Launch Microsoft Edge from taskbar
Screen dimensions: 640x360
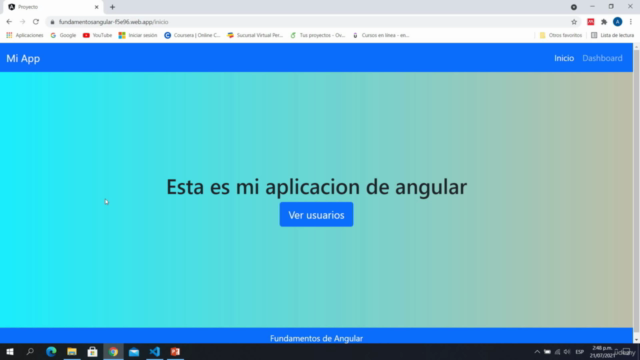(51, 351)
